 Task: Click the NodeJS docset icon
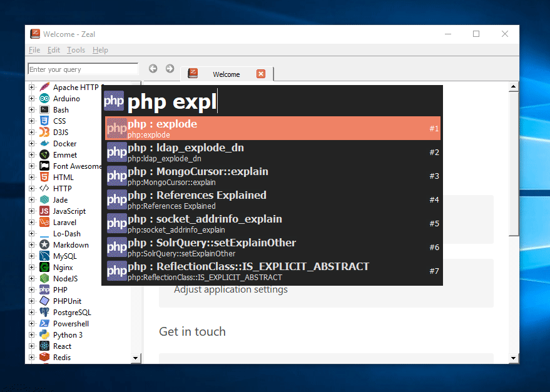tap(44, 278)
